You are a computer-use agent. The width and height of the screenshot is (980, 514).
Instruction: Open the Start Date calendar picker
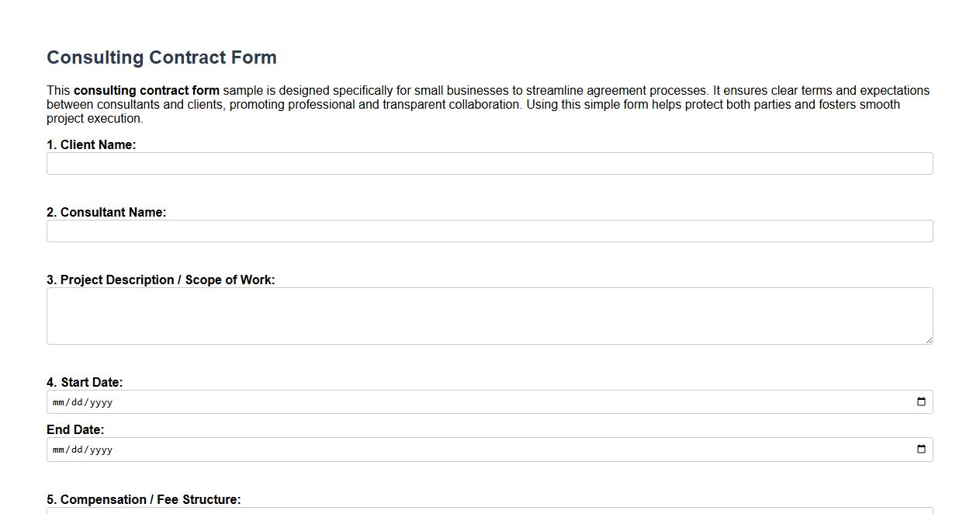[x=920, y=401]
